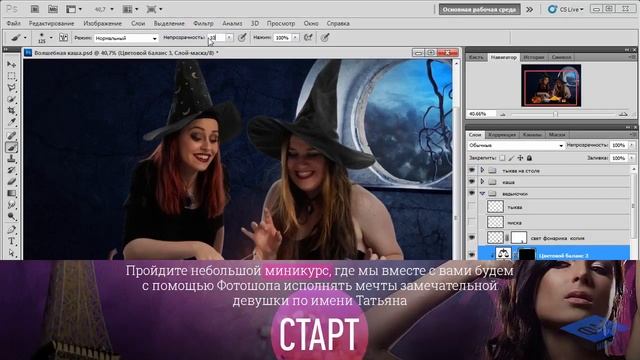
Task: Open layer blend mode dropdown
Action: 516,145
